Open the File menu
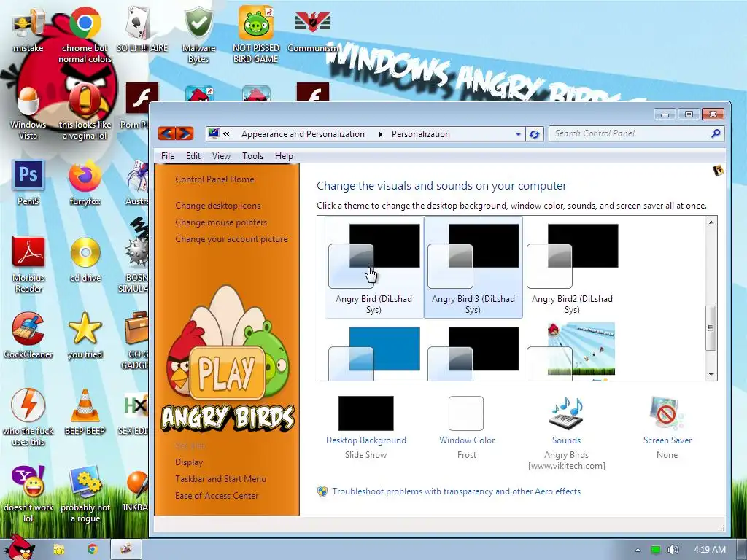The height and width of the screenshot is (560, 747). 168,156
